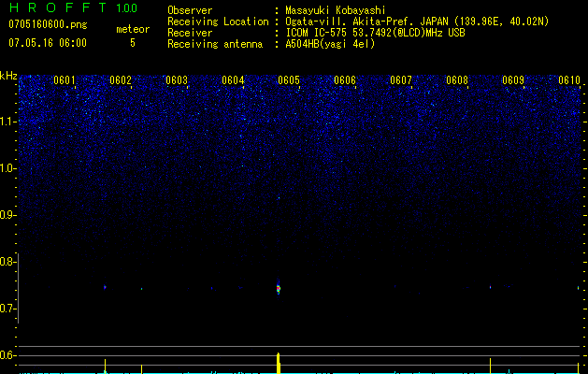Click the meteor count label
588x374 pixels.
pos(133,29)
